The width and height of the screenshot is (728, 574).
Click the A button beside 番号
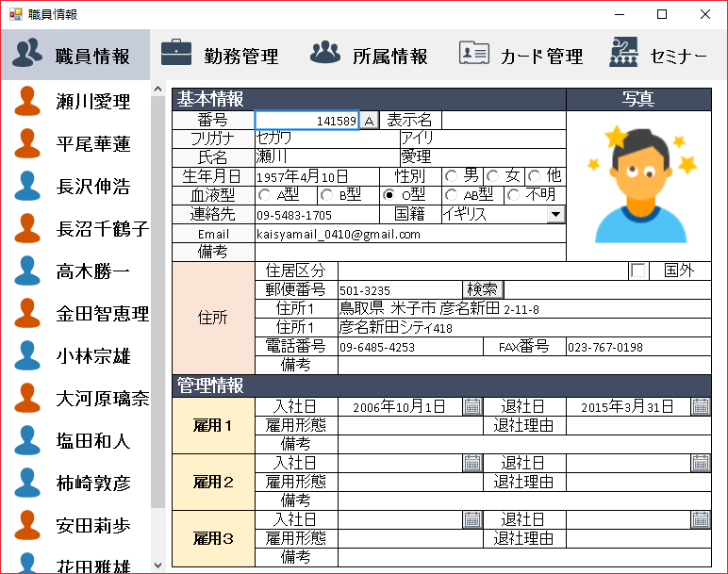tap(369, 121)
